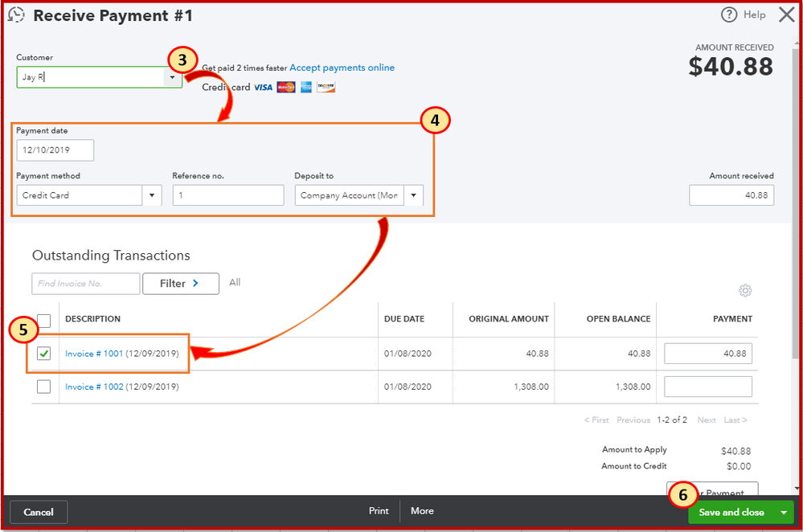Toggle the select-all header checkbox

coord(44,321)
